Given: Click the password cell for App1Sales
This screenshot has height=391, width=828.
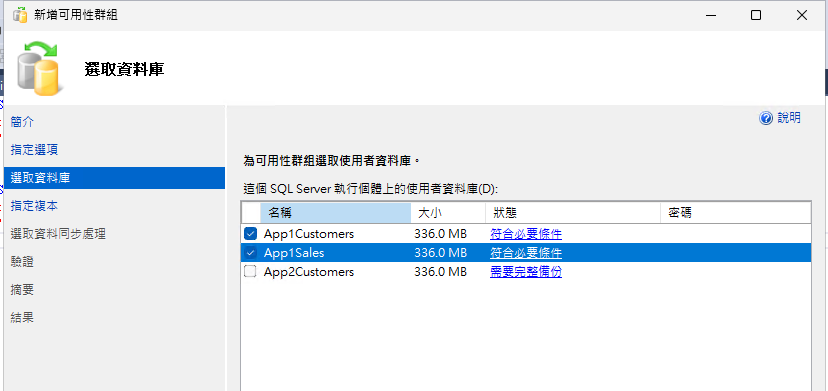Looking at the screenshot, I should 736,253.
